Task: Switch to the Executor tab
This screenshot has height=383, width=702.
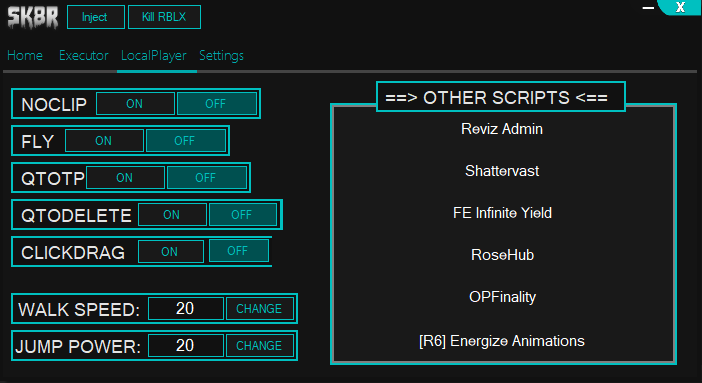Action: 84,56
